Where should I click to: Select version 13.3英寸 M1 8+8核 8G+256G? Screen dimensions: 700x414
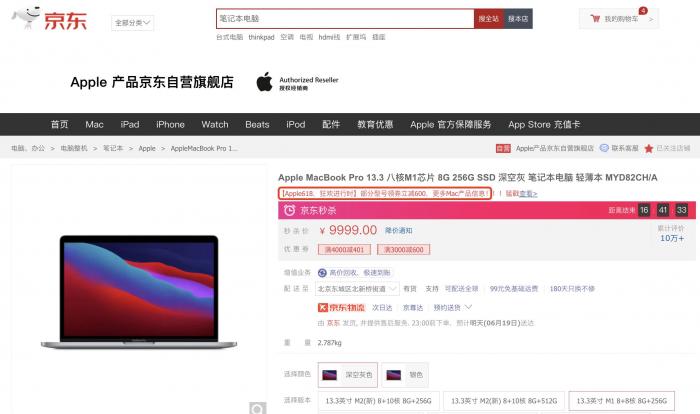coord(621,401)
